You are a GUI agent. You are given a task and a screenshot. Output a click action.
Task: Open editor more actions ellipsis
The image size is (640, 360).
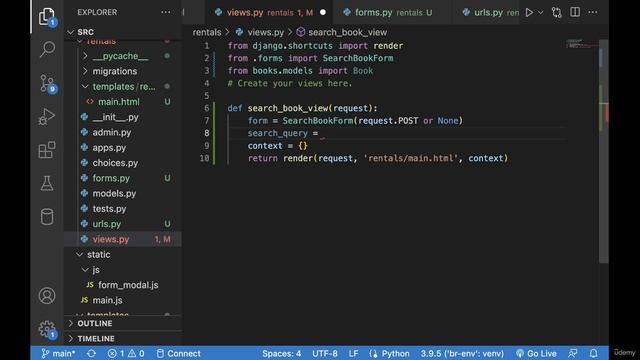(593, 12)
